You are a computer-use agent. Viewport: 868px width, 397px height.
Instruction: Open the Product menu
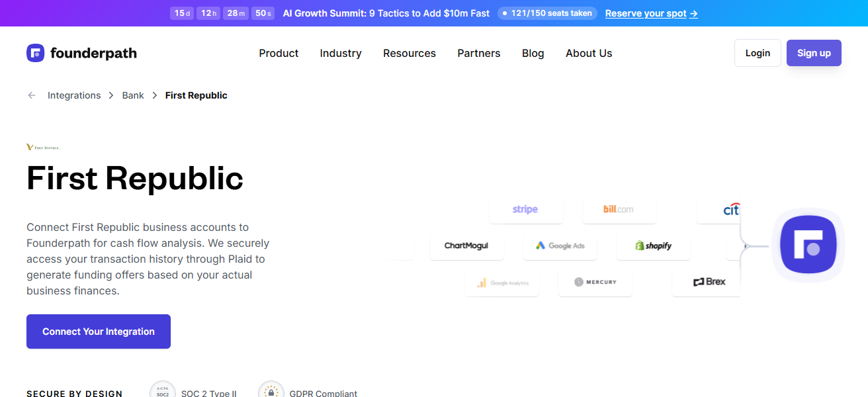(x=279, y=53)
